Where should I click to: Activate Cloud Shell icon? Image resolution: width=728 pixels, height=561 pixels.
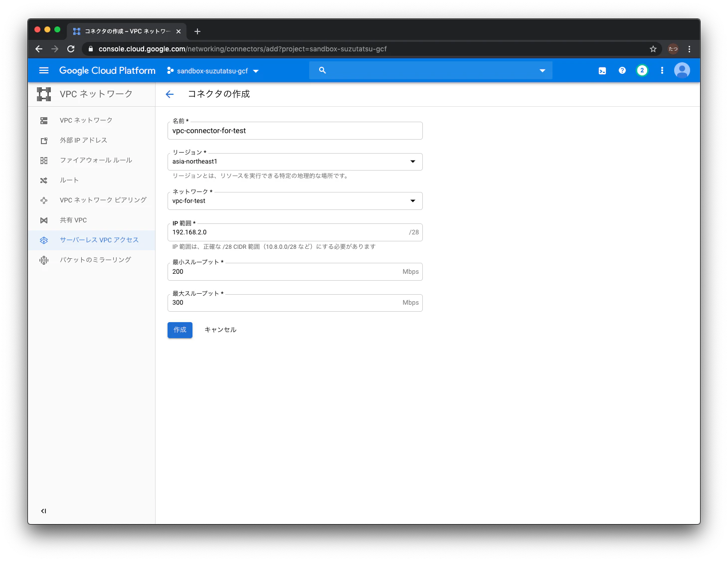(x=602, y=71)
